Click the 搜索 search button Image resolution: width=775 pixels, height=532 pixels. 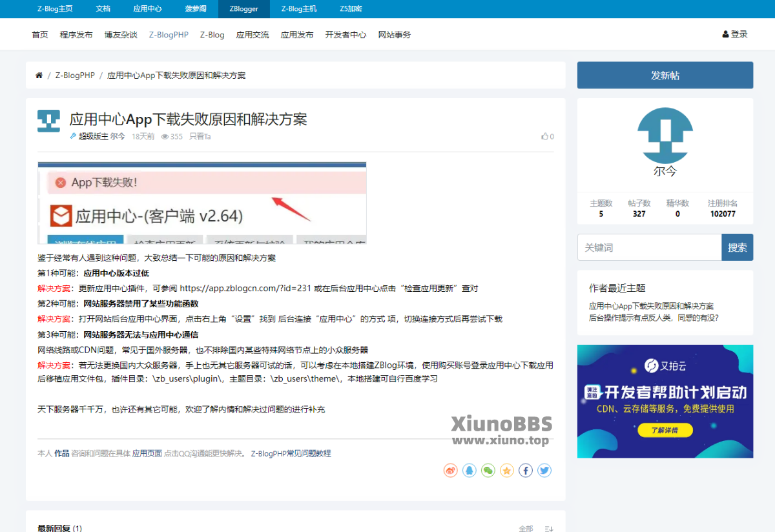coord(738,247)
